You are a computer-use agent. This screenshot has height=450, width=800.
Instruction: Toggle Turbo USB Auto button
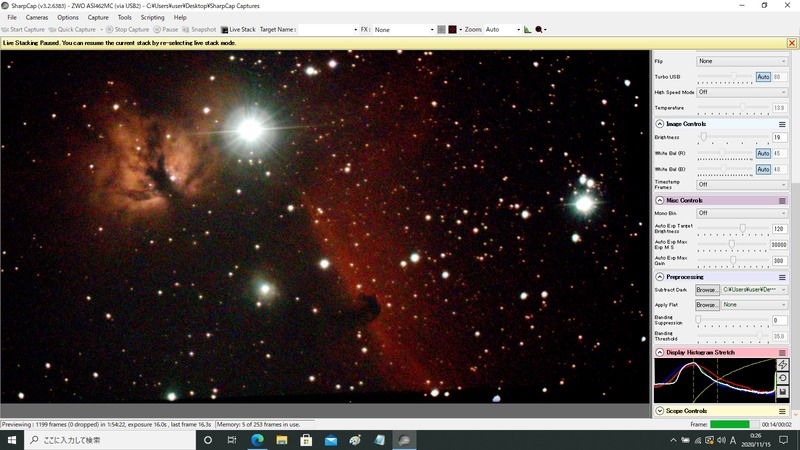[763, 77]
